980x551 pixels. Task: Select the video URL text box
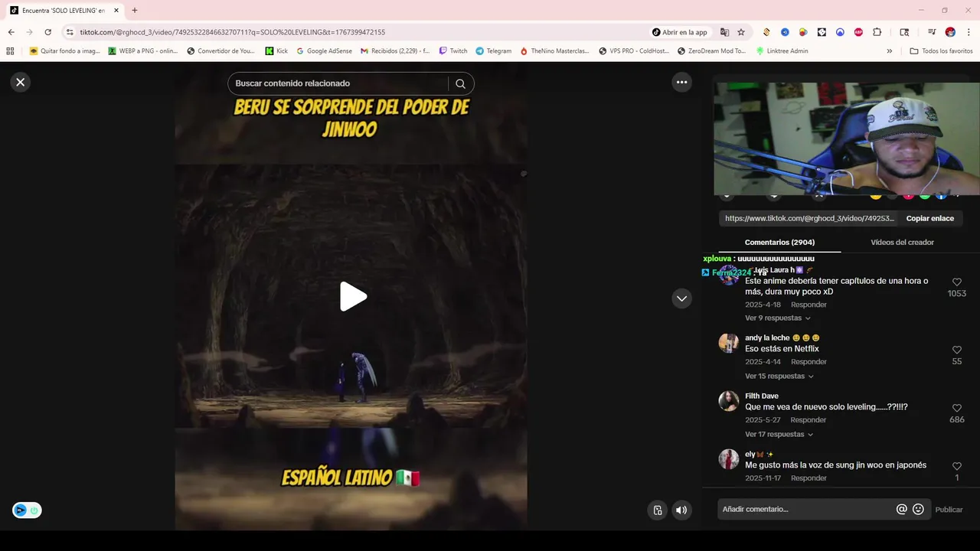click(809, 218)
